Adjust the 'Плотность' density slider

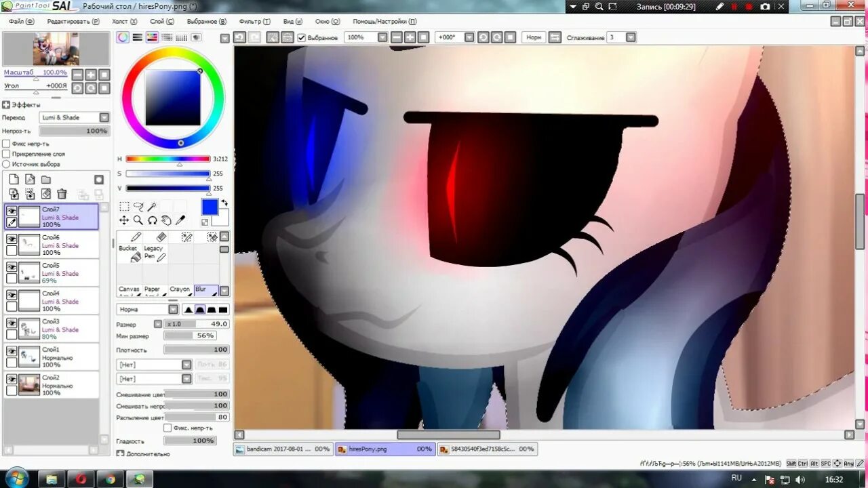click(197, 350)
